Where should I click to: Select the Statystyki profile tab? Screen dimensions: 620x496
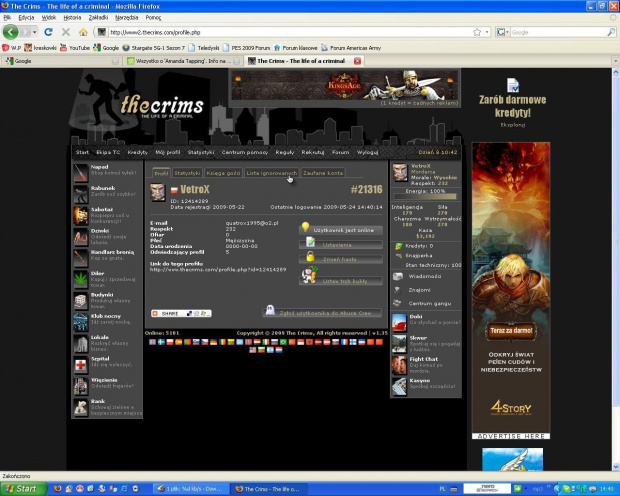pos(187,173)
